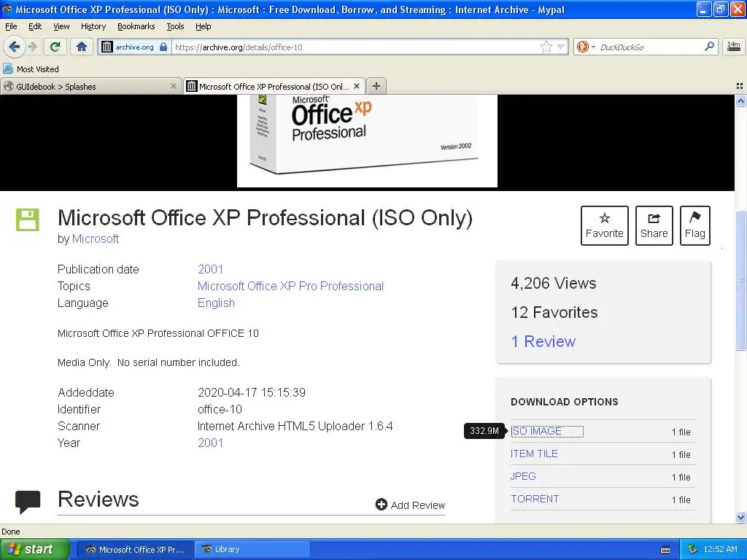Flag this item with the Flag button
The image size is (747, 560).
(694, 225)
